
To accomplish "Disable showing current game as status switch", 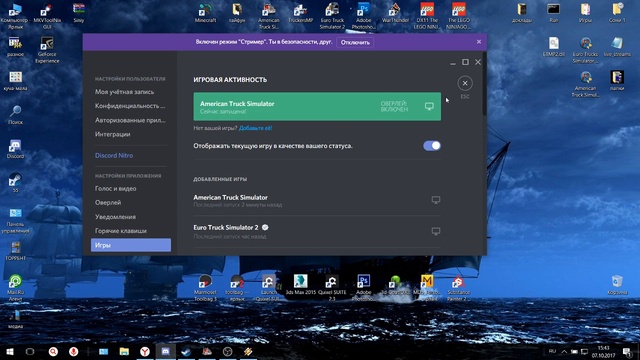I will coord(432,146).
